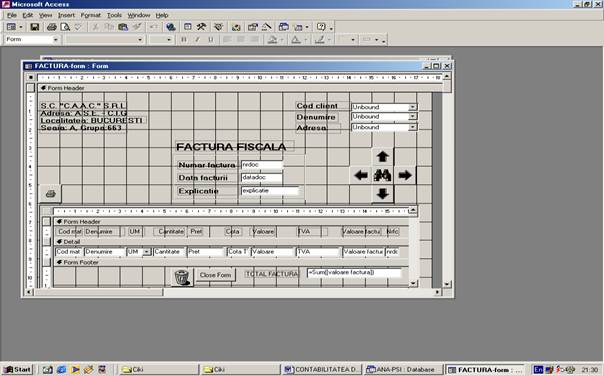Click the binoculars find button on form
This screenshot has width=604, height=376.
[x=383, y=175]
